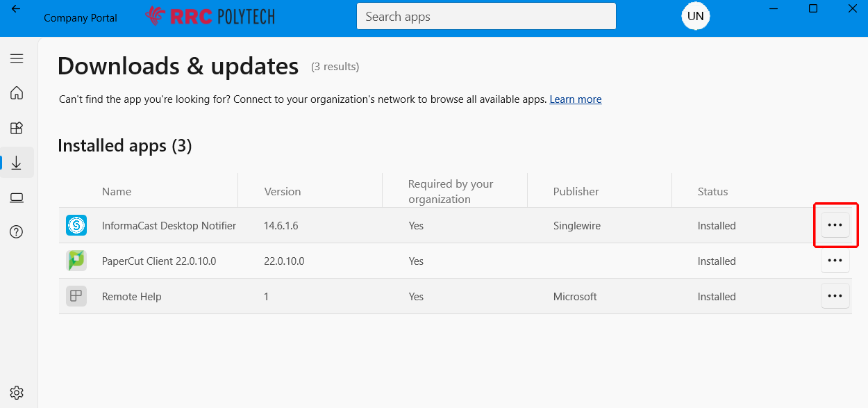868x408 pixels.
Task: Open Settings using the gear icon
Action: [17, 392]
